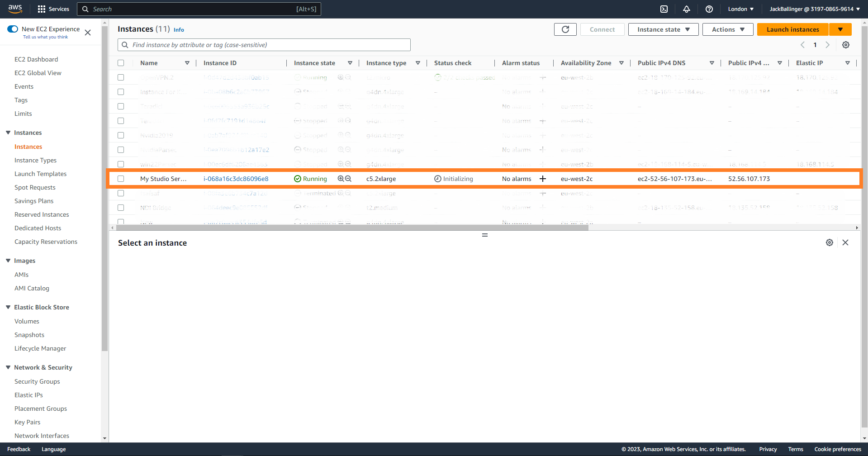Click the Launch instances button
Viewport: 868px width, 456px height.
coord(793,29)
